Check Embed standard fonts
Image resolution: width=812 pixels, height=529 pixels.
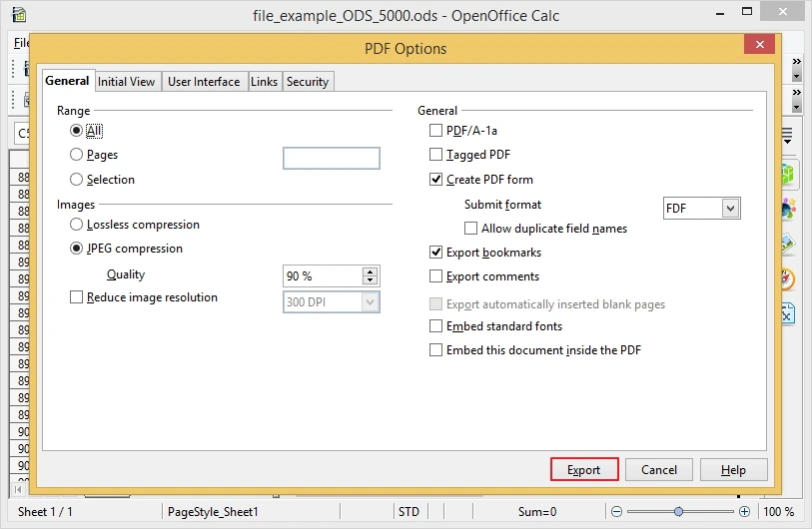[436, 326]
